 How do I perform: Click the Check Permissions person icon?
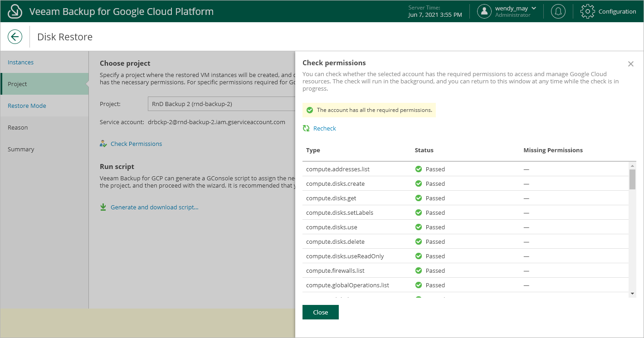tap(103, 144)
